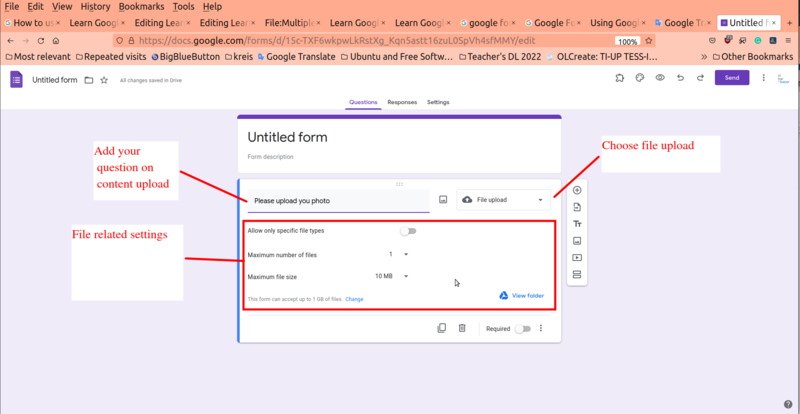The height and width of the screenshot is (414, 800).
Task: Add a section from the sidebar
Action: (577, 275)
